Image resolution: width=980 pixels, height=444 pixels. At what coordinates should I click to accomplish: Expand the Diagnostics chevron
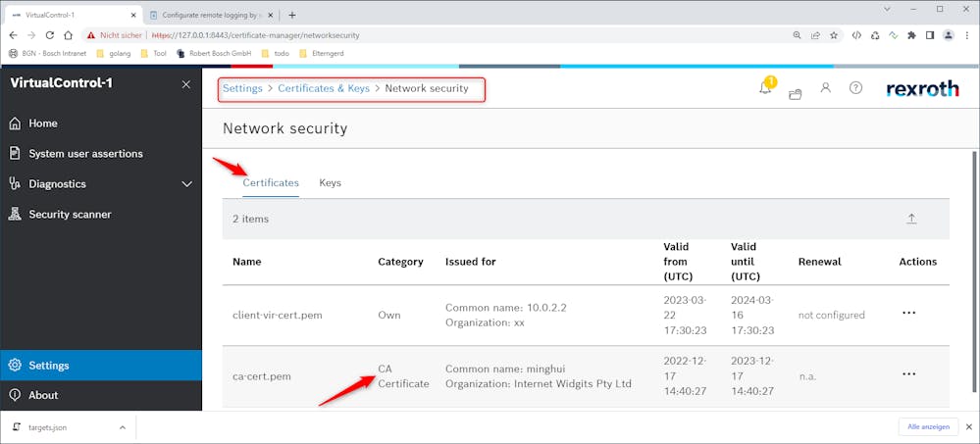(x=186, y=184)
